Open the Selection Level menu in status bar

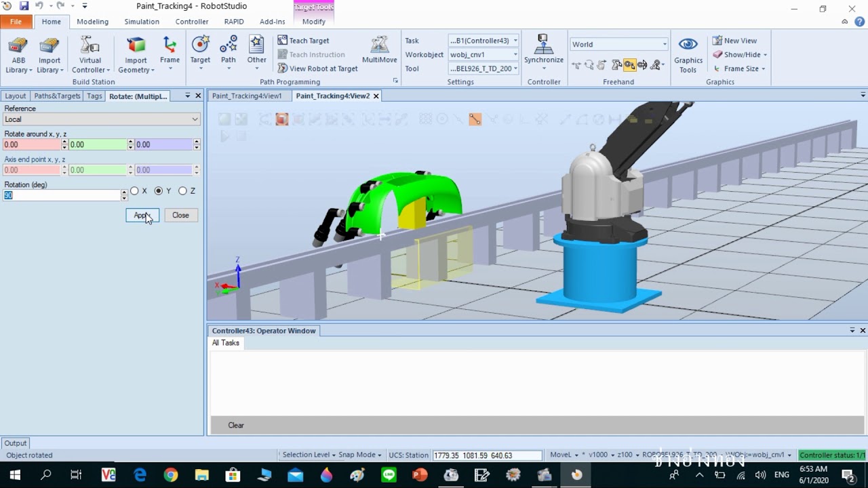(309, 455)
